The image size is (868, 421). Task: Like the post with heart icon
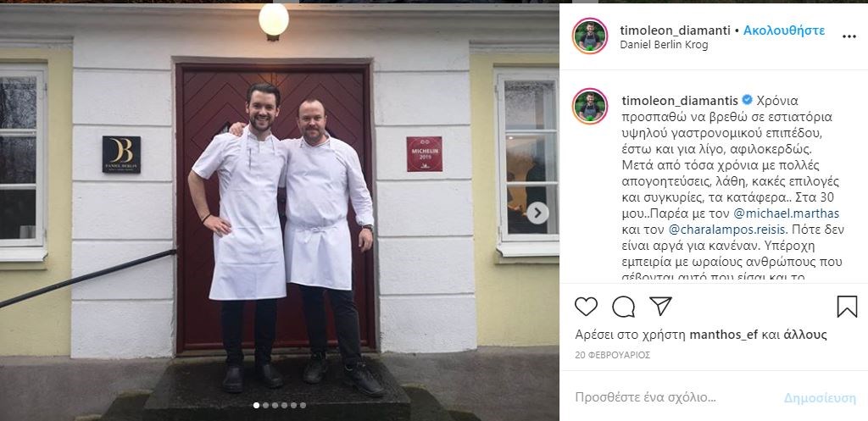pos(586,307)
